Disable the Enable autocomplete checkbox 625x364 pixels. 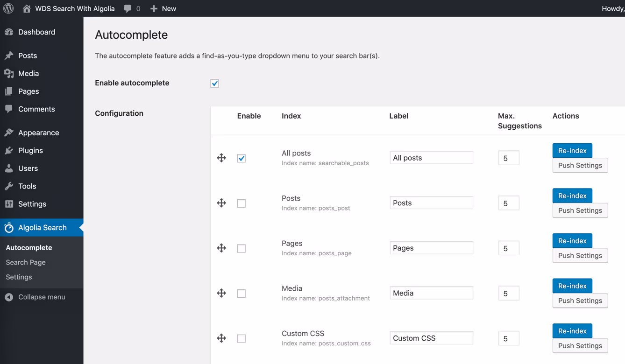click(214, 84)
